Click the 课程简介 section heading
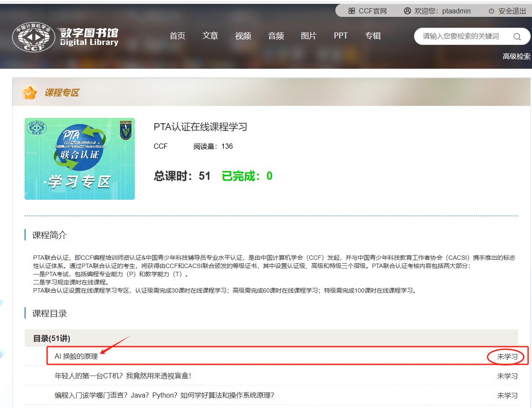532x408 pixels. click(x=50, y=235)
